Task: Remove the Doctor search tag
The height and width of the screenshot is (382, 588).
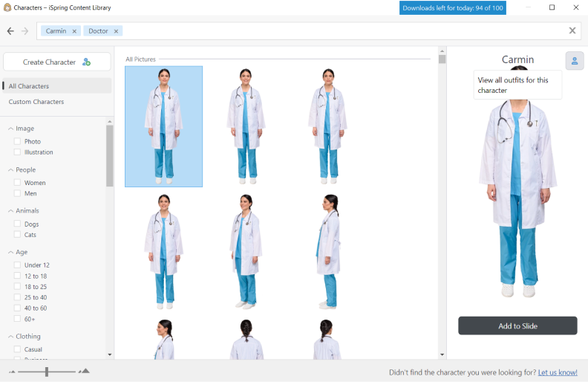Action: tap(116, 31)
